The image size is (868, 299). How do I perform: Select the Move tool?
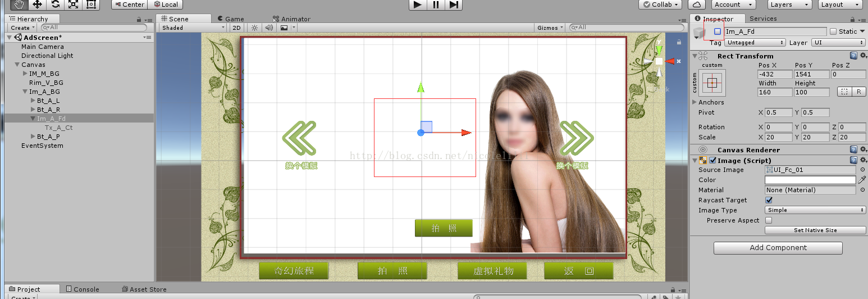[x=38, y=4]
